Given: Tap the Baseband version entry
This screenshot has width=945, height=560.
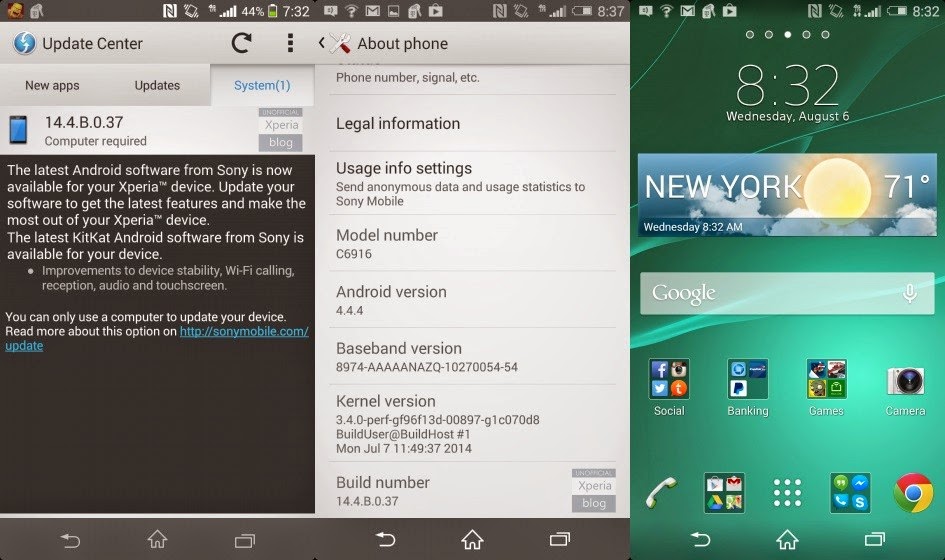Looking at the screenshot, I should 472,356.
